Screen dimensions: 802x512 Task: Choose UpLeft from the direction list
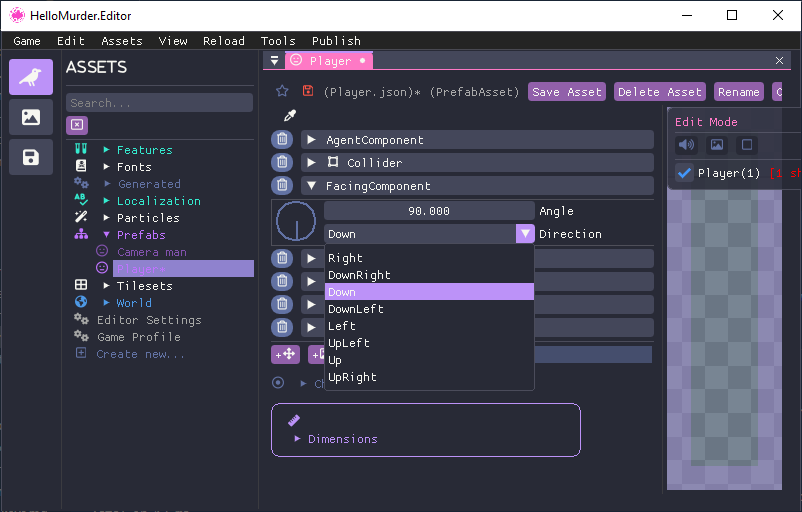click(349, 343)
